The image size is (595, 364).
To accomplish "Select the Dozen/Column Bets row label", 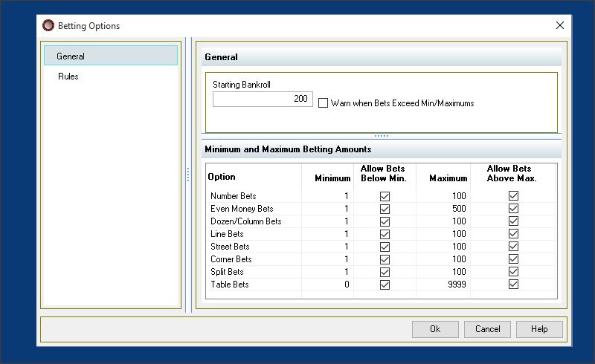I will pos(246,221).
